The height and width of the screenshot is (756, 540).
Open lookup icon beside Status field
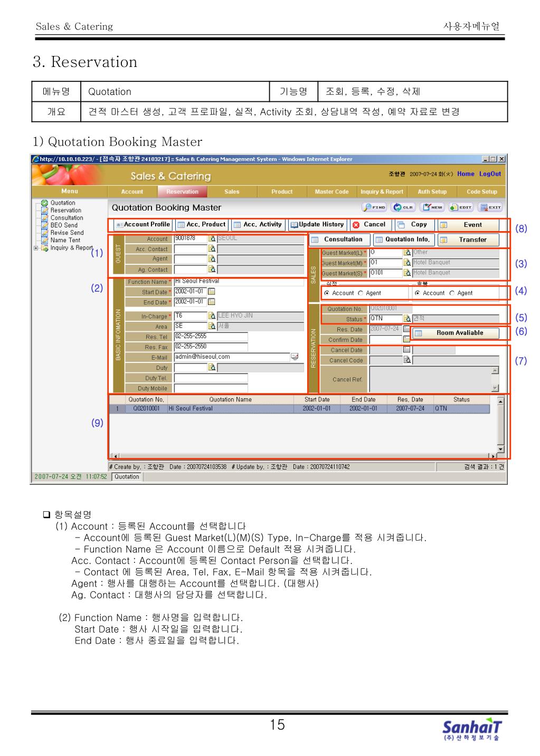click(x=407, y=319)
